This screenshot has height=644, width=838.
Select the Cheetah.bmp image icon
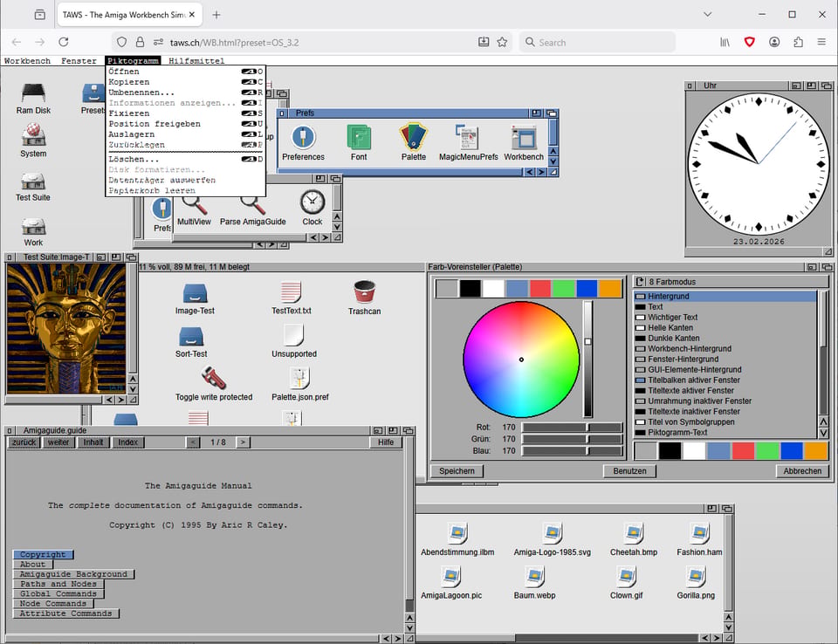click(x=634, y=533)
